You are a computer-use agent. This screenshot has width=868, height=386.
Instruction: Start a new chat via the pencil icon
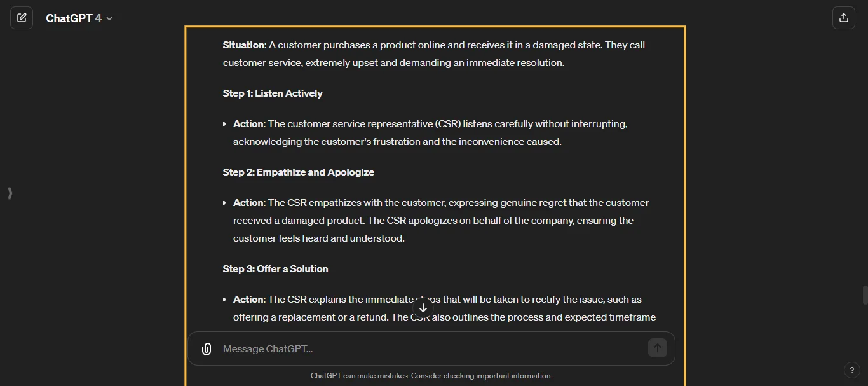22,17
